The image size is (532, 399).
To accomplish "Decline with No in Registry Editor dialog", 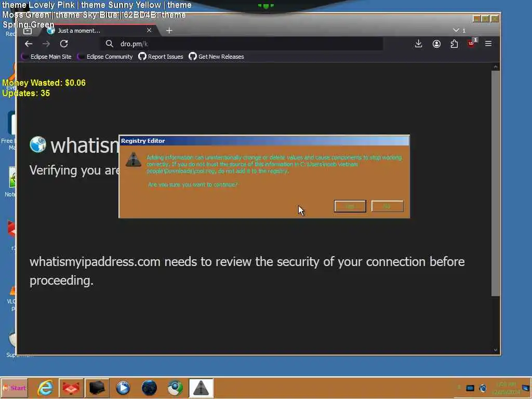I will [x=387, y=206].
